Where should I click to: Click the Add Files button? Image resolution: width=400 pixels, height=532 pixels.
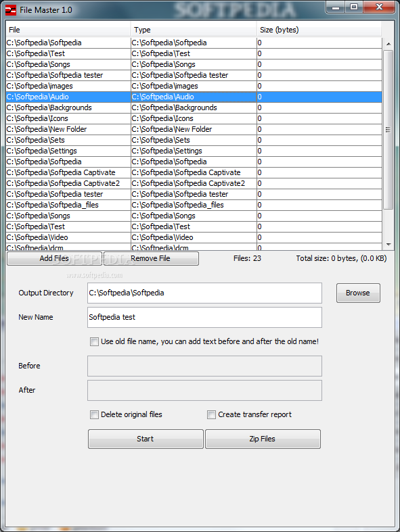click(54, 258)
